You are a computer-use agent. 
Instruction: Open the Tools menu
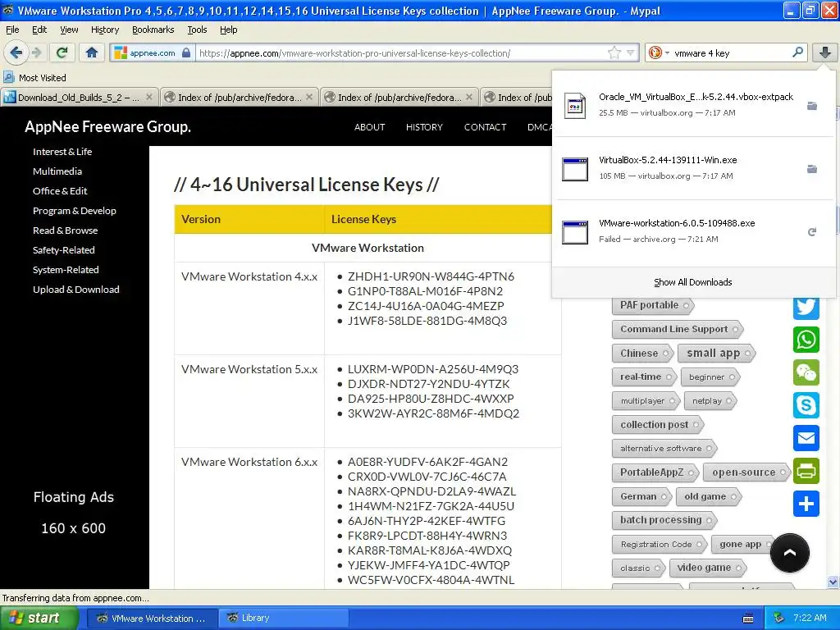(x=197, y=30)
